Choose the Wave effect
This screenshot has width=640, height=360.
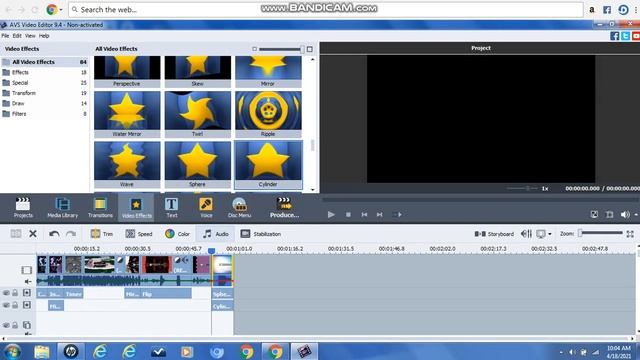tap(127, 164)
